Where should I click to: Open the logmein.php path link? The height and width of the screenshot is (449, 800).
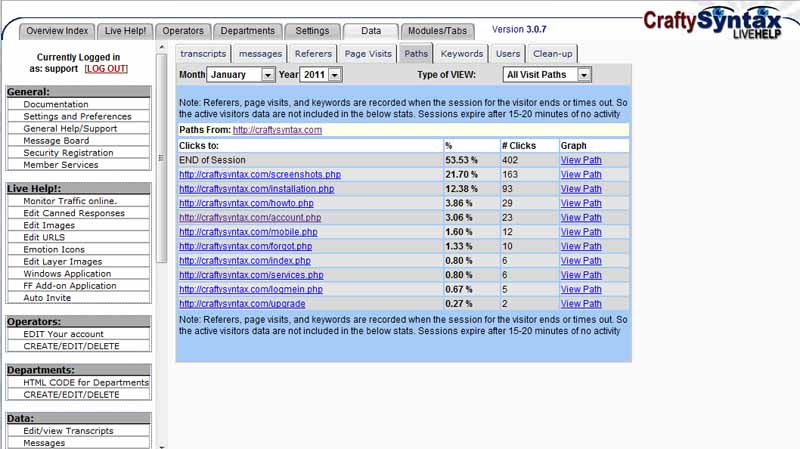point(251,289)
